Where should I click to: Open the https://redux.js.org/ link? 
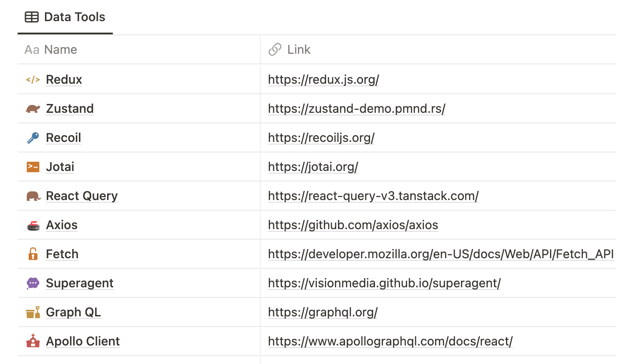tap(323, 79)
